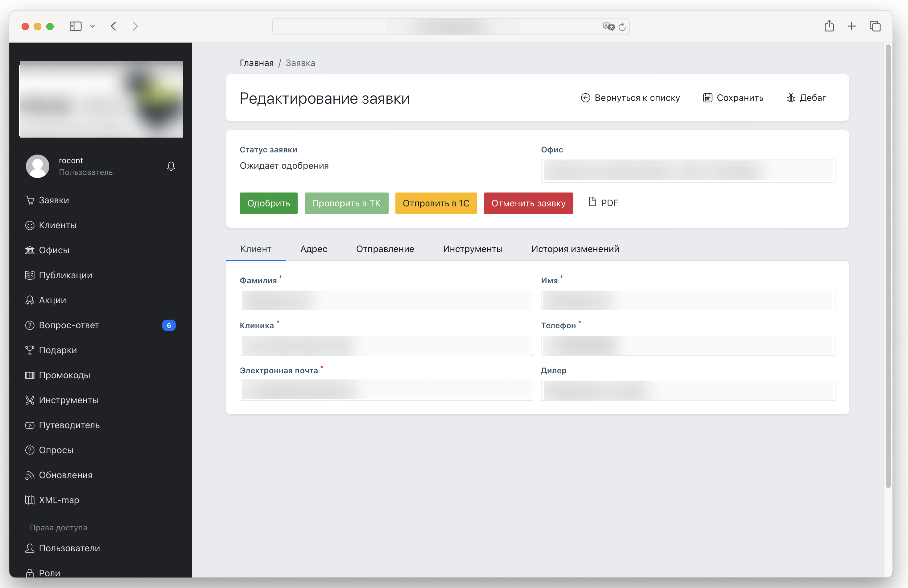The width and height of the screenshot is (908, 588).
Task: Focus the Телефон input field
Action: (x=688, y=345)
